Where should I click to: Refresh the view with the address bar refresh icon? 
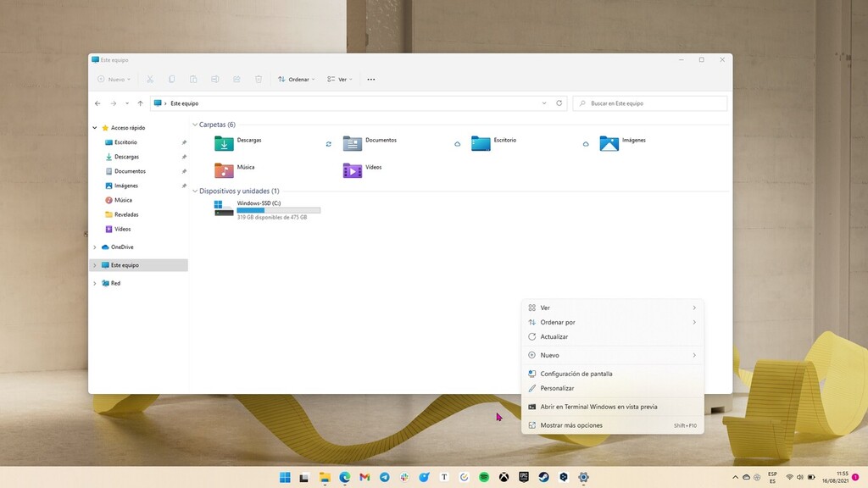559,103
